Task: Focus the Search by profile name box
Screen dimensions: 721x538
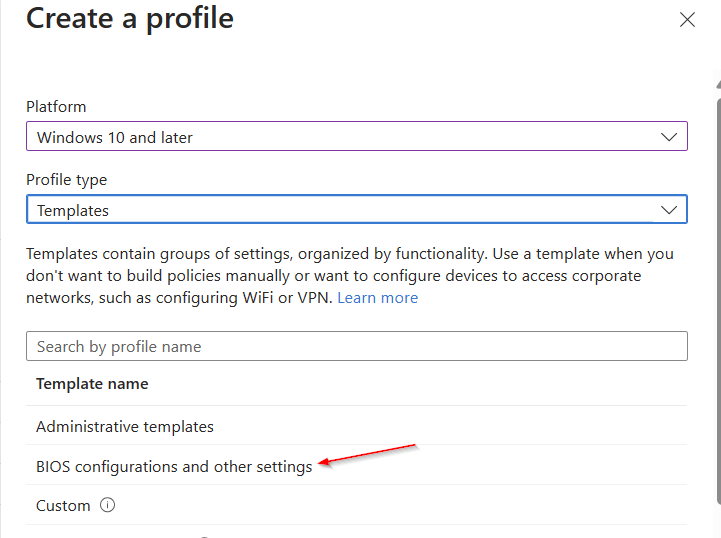Action: click(x=356, y=346)
